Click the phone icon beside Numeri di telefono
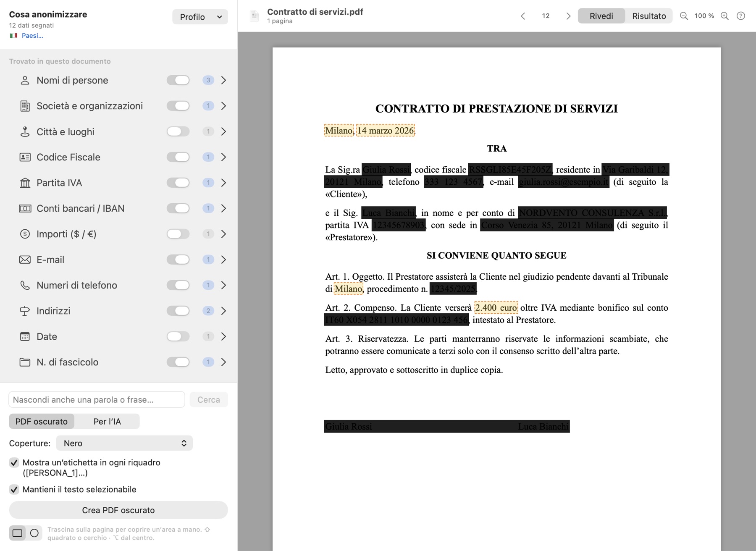Image resolution: width=756 pixels, height=551 pixels. click(25, 285)
